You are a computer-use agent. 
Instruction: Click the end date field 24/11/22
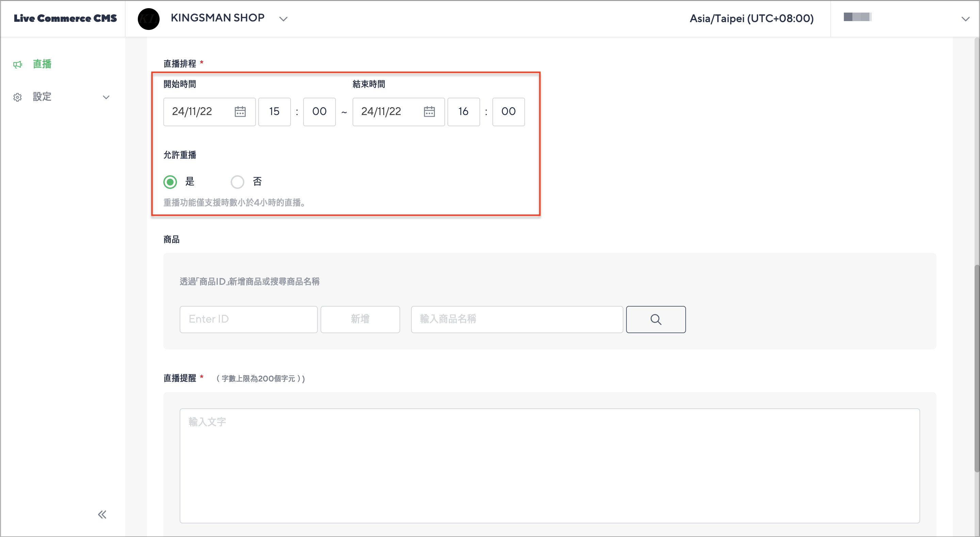398,112
